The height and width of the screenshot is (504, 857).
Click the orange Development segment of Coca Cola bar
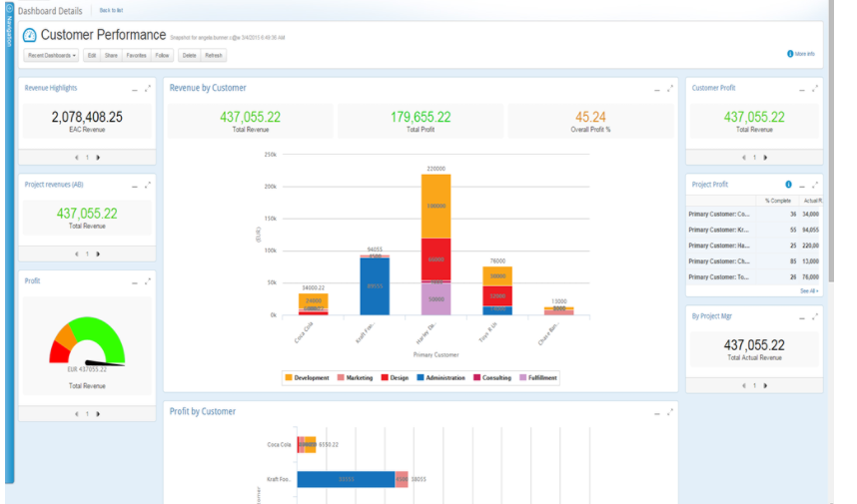[314, 300]
